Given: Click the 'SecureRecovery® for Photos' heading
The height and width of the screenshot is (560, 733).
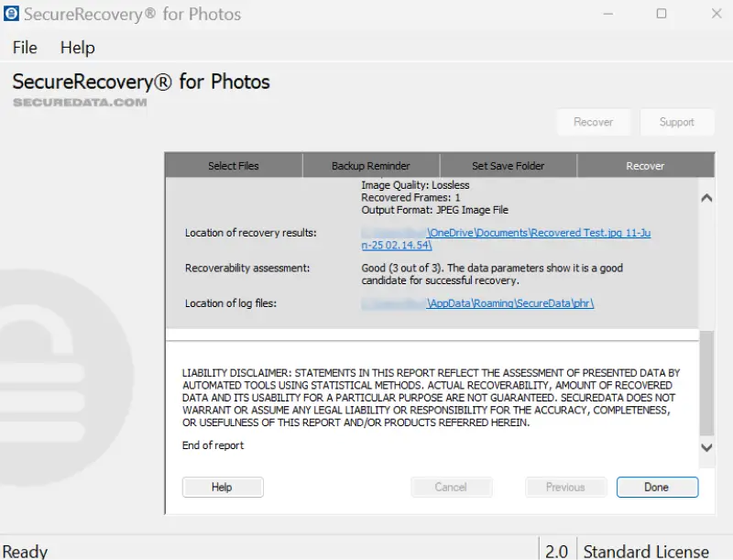Looking at the screenshot, I should pos(141,82).
